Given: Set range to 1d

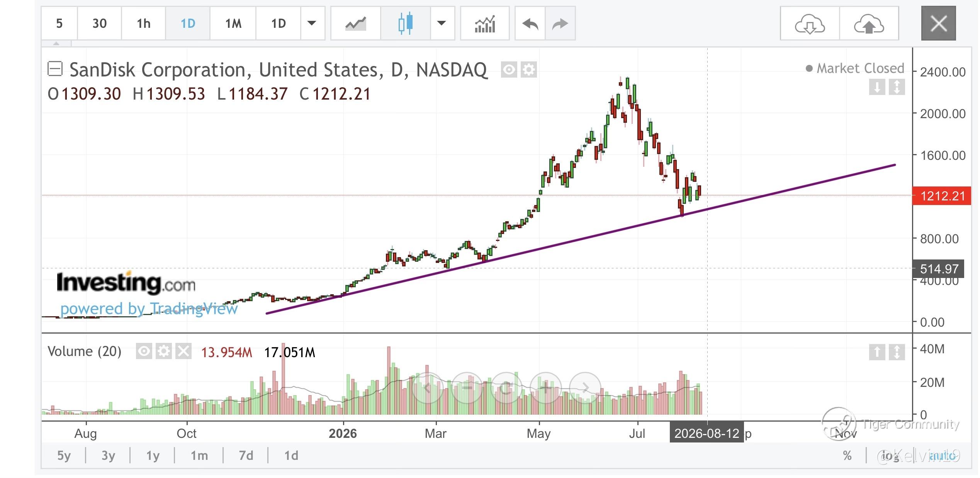Looking at the screenshot, I should coord(291,456).
